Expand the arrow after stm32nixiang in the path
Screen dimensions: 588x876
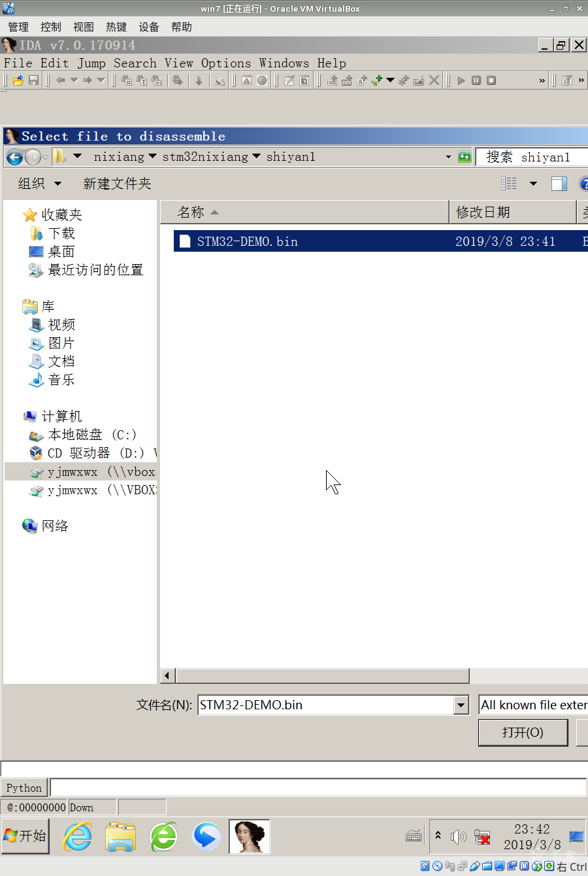pos(256,156)
